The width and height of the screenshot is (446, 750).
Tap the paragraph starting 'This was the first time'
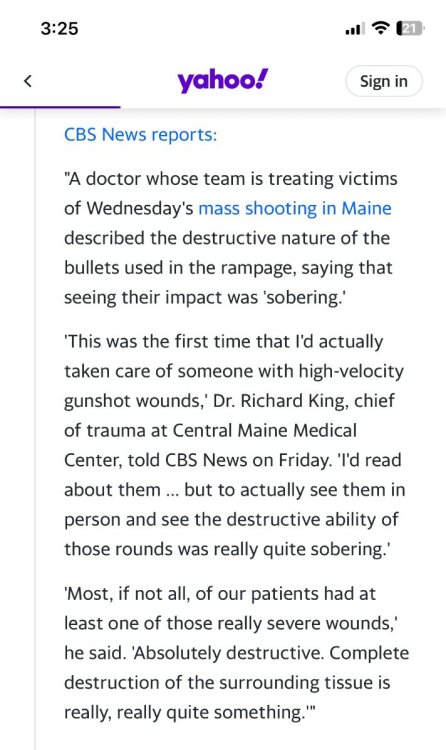pyautogui.click(x=234, y=445)
